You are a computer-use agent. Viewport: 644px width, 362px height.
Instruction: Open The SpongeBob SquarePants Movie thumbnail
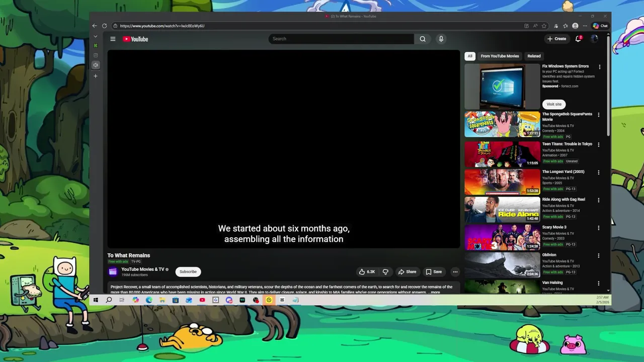pos(502,124)
